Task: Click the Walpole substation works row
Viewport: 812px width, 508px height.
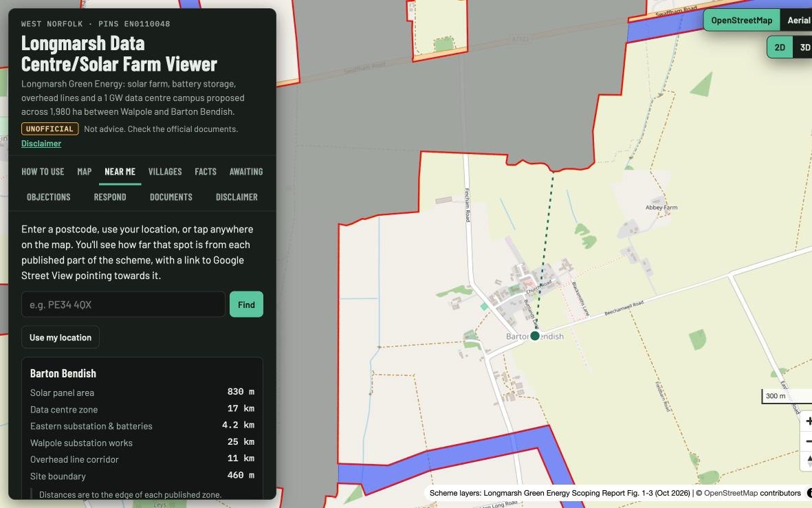Action: coord(142,443)
